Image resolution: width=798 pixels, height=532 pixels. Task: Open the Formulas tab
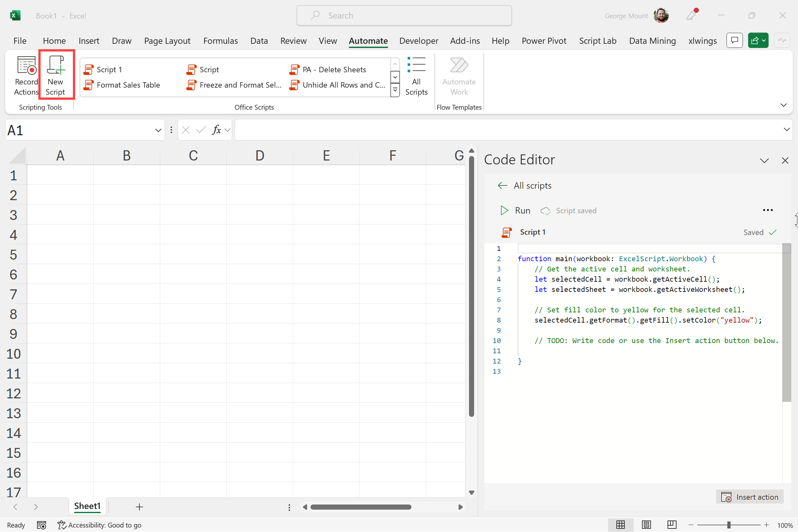click(221, 41)
